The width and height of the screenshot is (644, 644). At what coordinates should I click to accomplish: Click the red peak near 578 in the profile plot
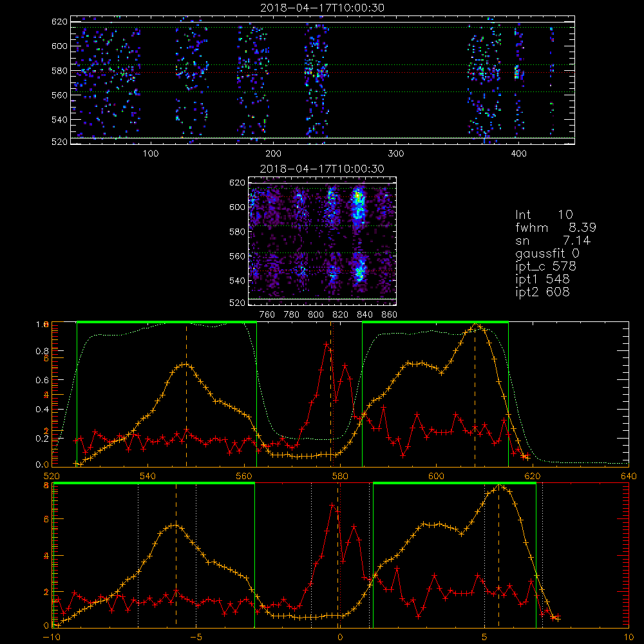[x=327, y=344]
